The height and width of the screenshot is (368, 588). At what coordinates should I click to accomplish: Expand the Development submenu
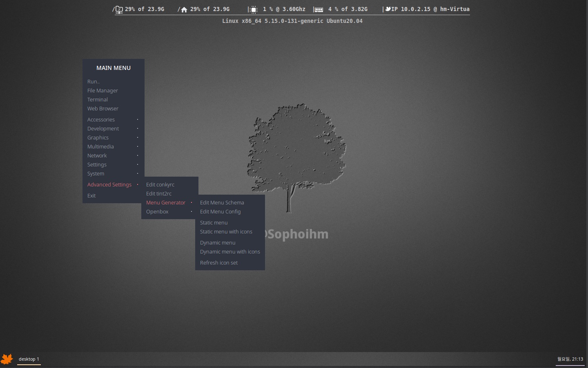coord(103,128)
